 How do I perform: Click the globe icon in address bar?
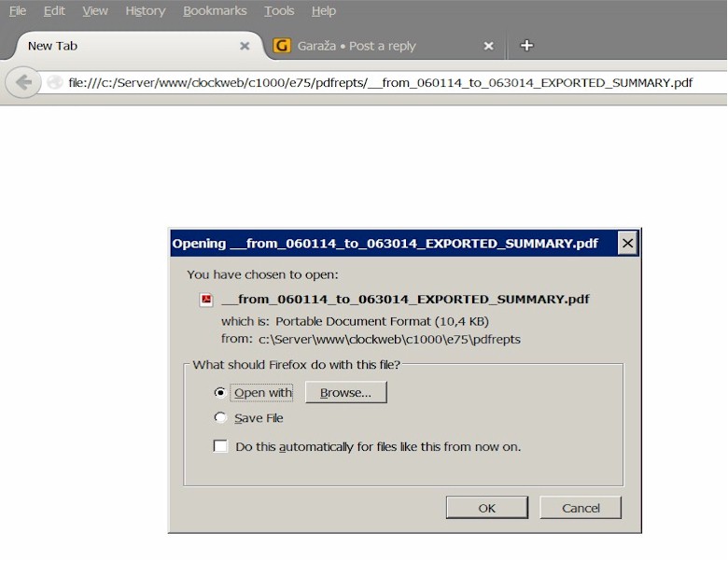55,82
